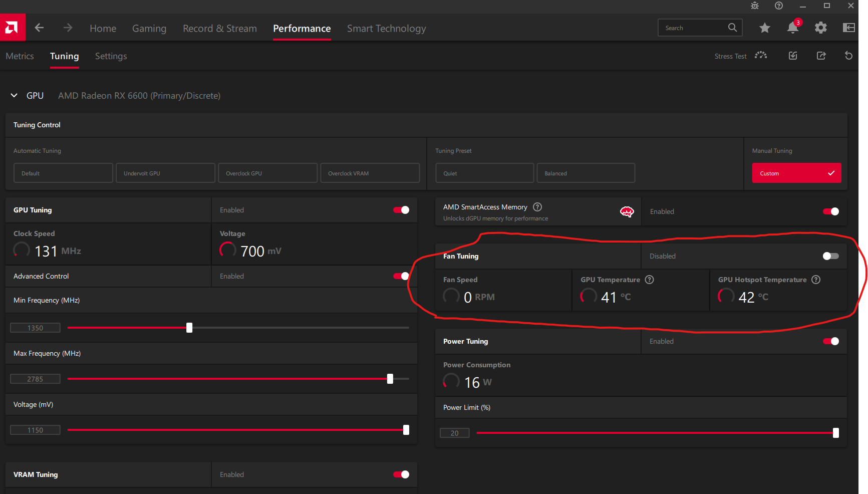Viewport: 868px width, 494px height.
Task: Maximize the AMD Software window
Action: point(827,6)
